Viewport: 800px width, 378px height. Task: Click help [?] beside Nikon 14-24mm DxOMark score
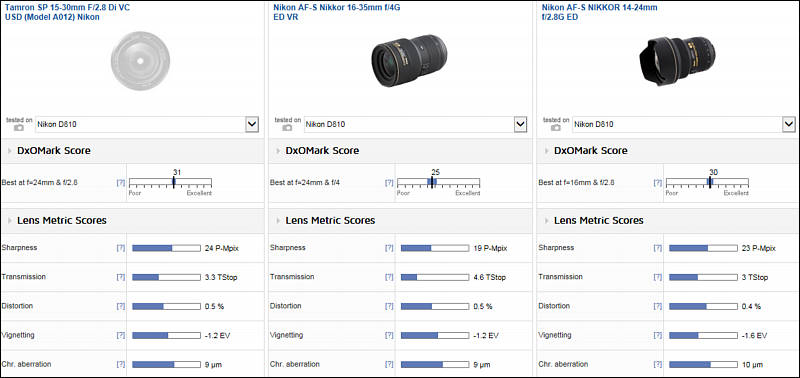click(657, 183)
